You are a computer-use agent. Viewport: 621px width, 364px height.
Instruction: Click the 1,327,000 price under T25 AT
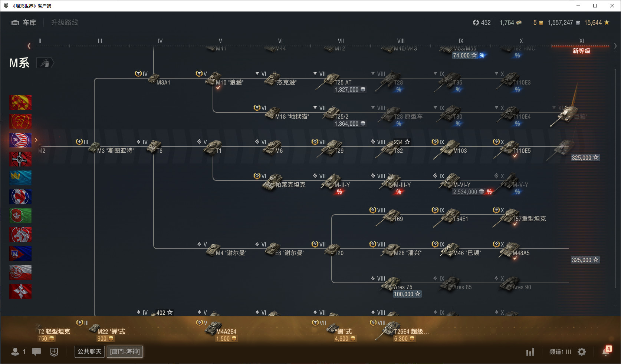[350, 90]
